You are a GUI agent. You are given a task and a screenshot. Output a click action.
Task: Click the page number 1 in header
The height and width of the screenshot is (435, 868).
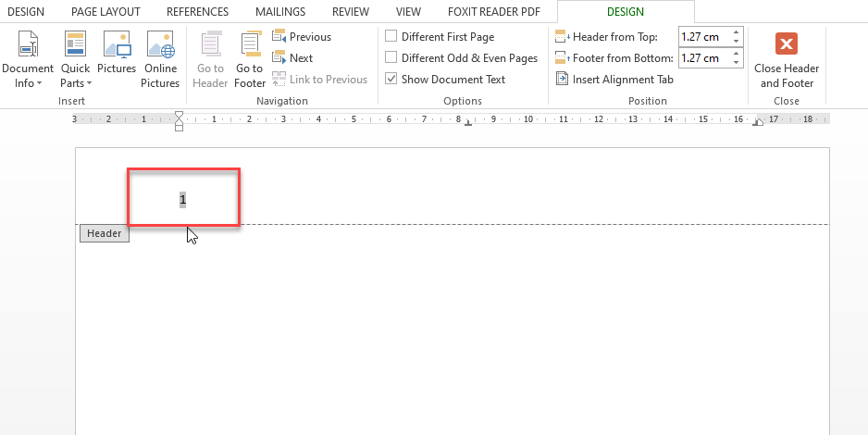183,200
